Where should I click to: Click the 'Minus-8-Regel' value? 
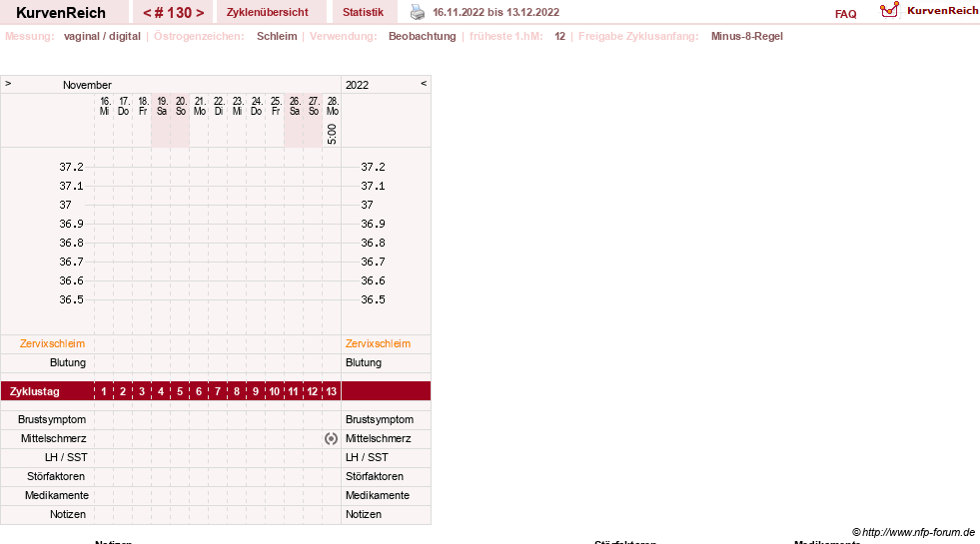click(x=747, y=36)
